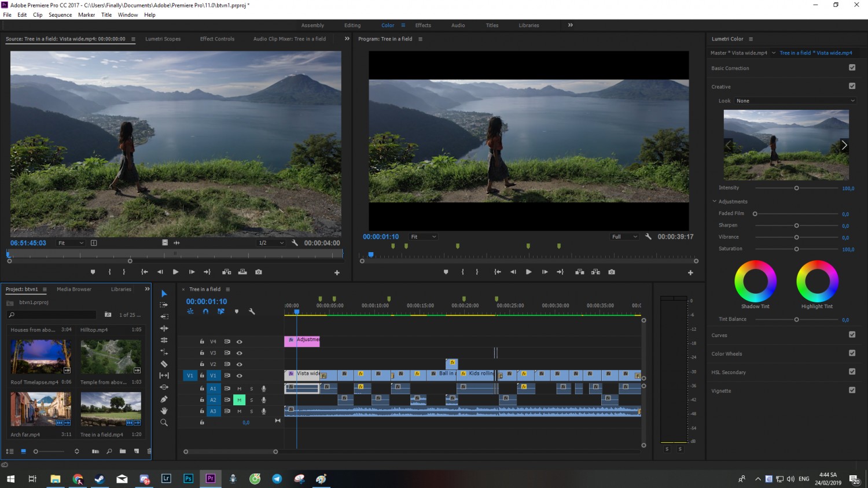The width and height of the screenshot is (868, 488).
Task: Uncheck the Vignette section checkbox
Action: (852, 390)
